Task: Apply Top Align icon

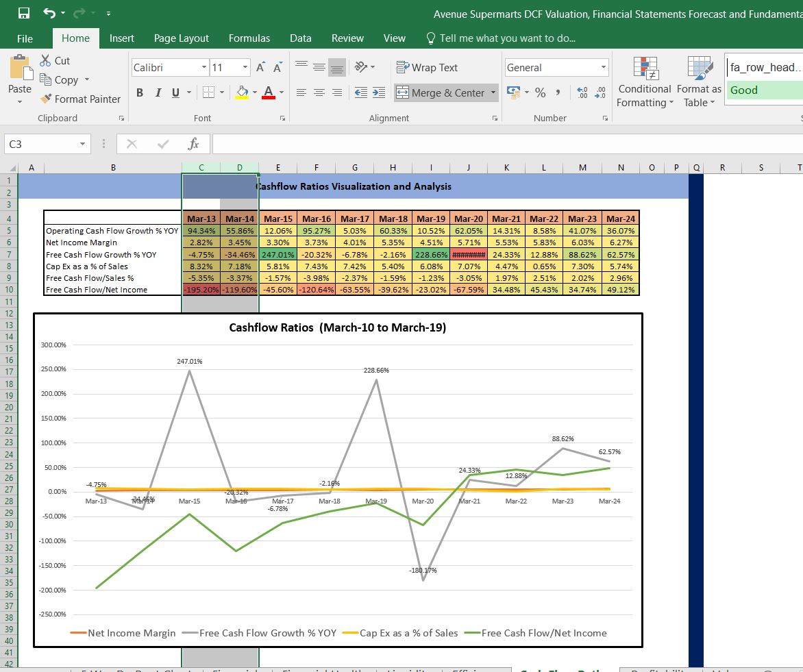Action: tap(301, 66)
